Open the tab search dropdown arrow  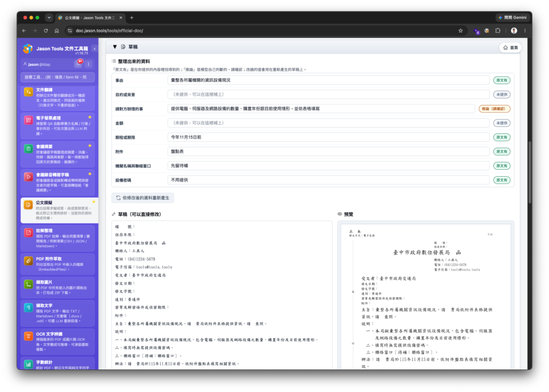click(49, 18)
